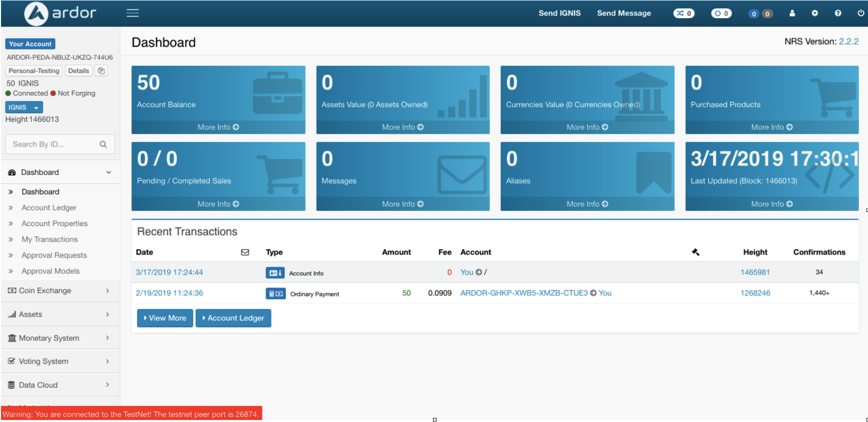This screenshot has height=422, width=868.
Task: Click the envelope icon in Date column
Action: 245,252
